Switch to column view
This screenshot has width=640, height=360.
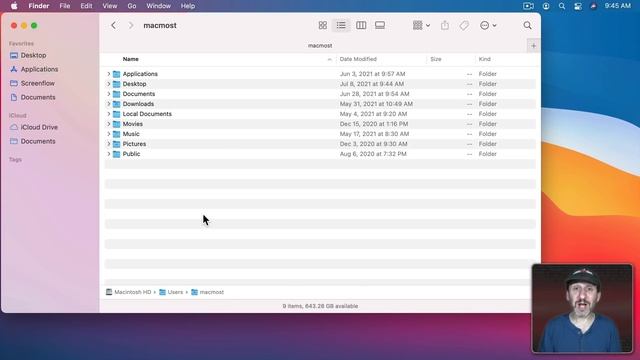(361, 25)
